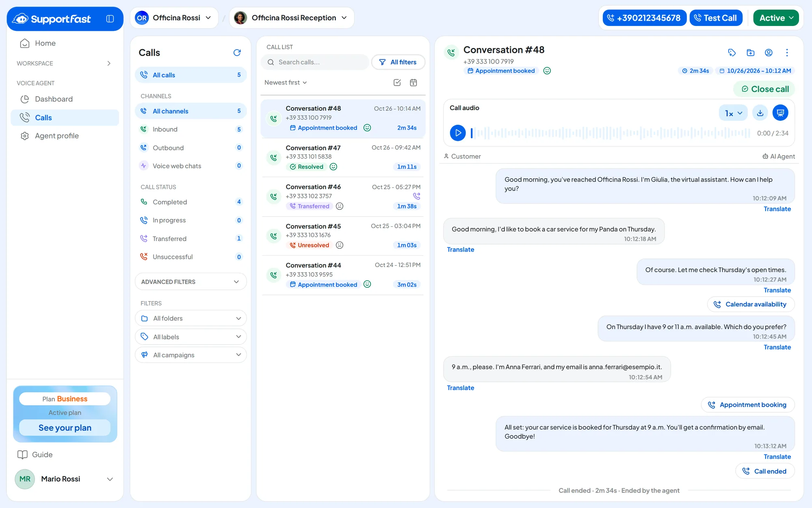Open the Active status dropdown

pyautogui.click(x=776, y=18)
